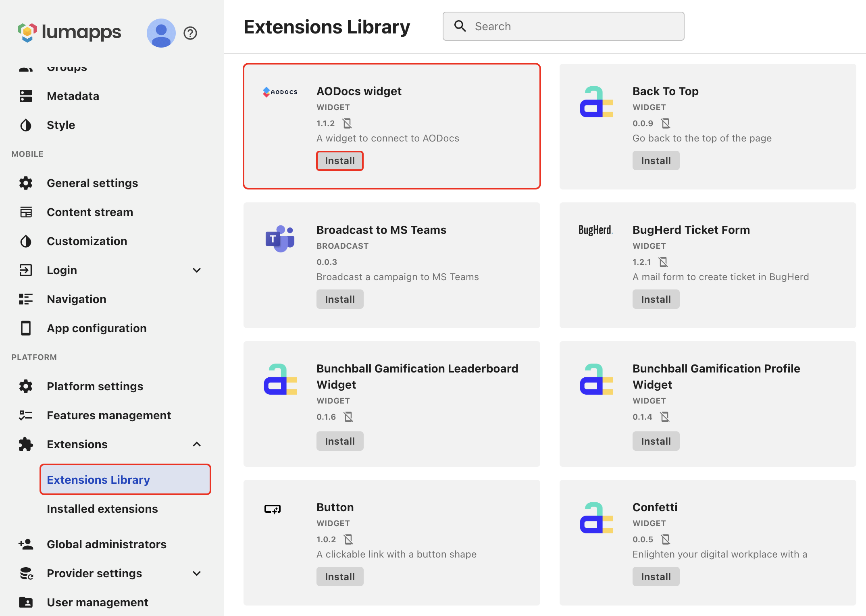Install the Confetti widget
866x616 pixels.
click(x=656, y=576)
